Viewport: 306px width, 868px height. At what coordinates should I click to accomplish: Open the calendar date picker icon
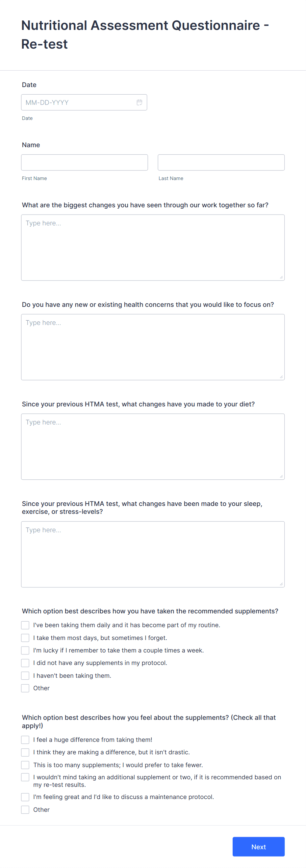139,103
